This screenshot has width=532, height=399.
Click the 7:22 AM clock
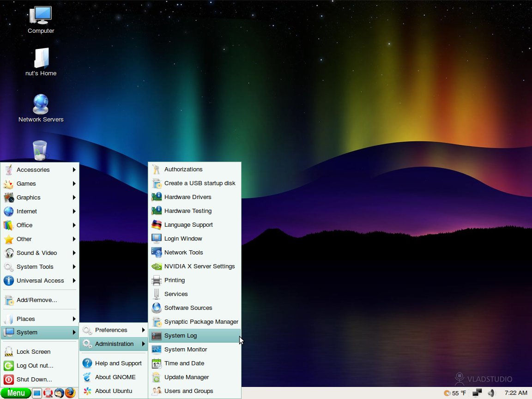pos(516,393)
